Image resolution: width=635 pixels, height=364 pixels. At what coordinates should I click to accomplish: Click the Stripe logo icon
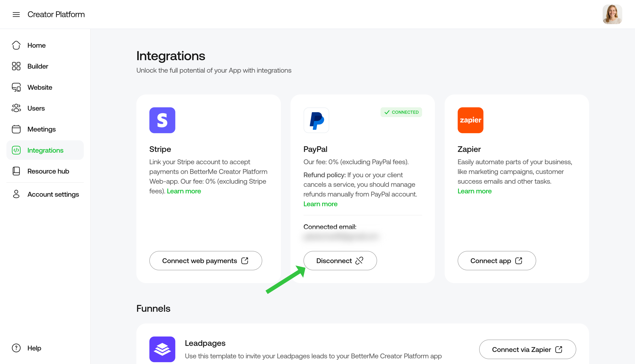point(162,120)
